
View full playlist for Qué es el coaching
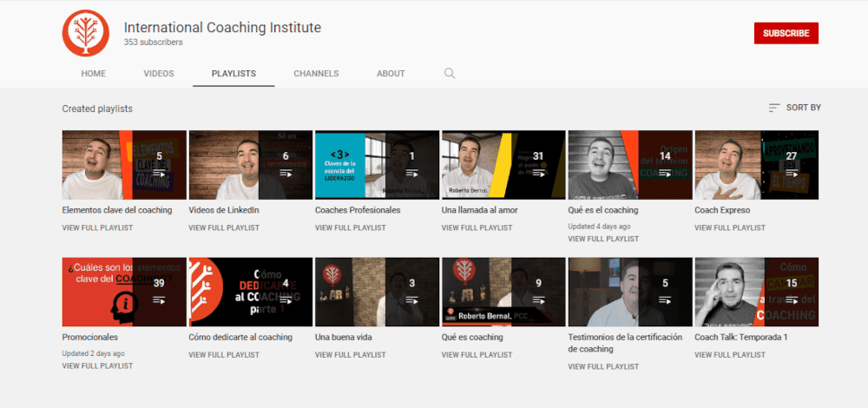[x=603, y=239]
